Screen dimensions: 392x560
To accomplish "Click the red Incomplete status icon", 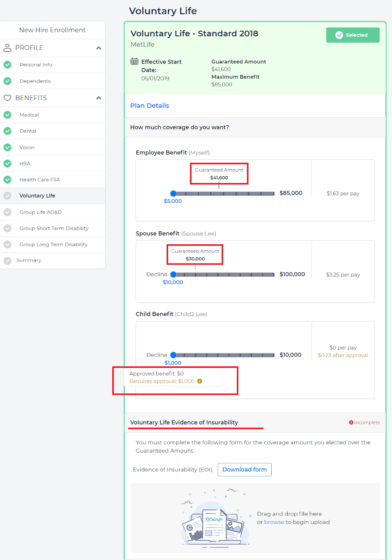I will coord(351,422).
